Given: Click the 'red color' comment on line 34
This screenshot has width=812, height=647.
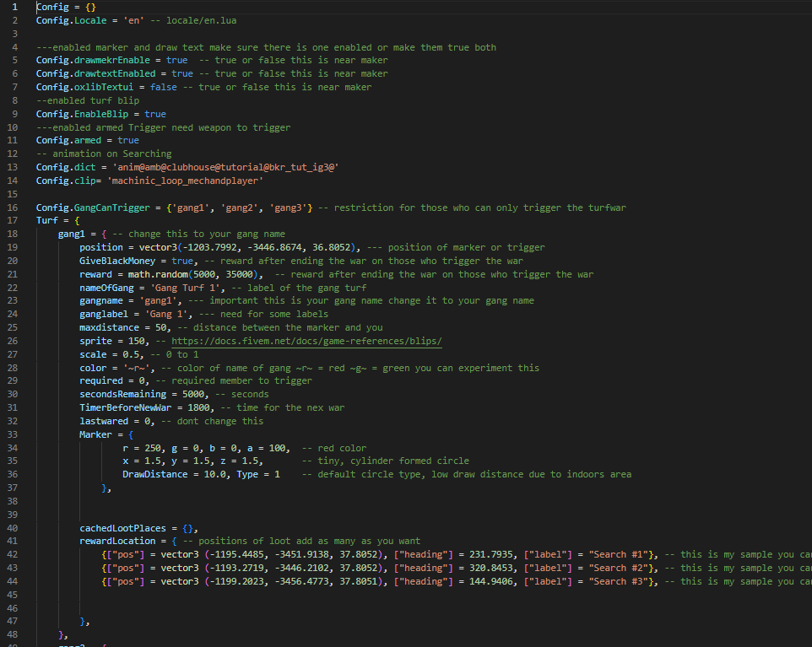Looking at the screenshot, I should pyautogui.click(x=342, y=448).
